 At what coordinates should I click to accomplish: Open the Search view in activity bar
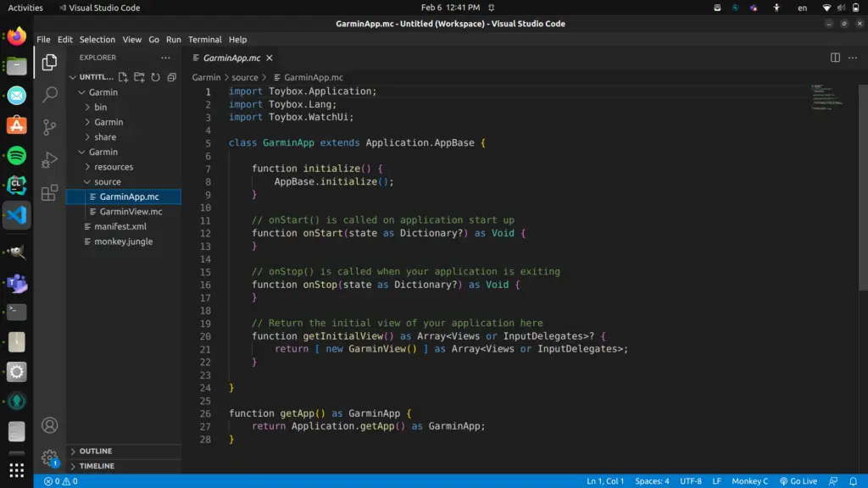tap(49, 94)
